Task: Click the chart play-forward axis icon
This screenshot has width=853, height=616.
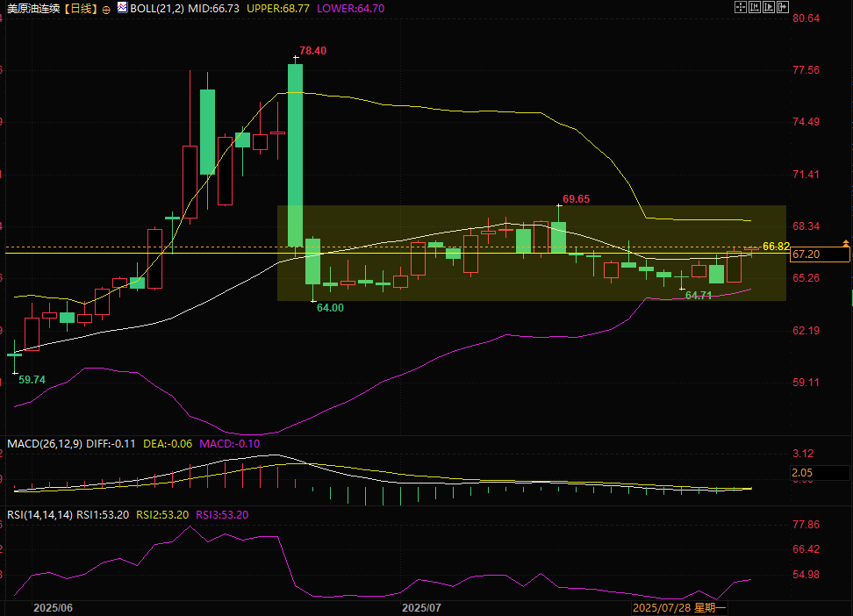Action: [x=769, y=7]
